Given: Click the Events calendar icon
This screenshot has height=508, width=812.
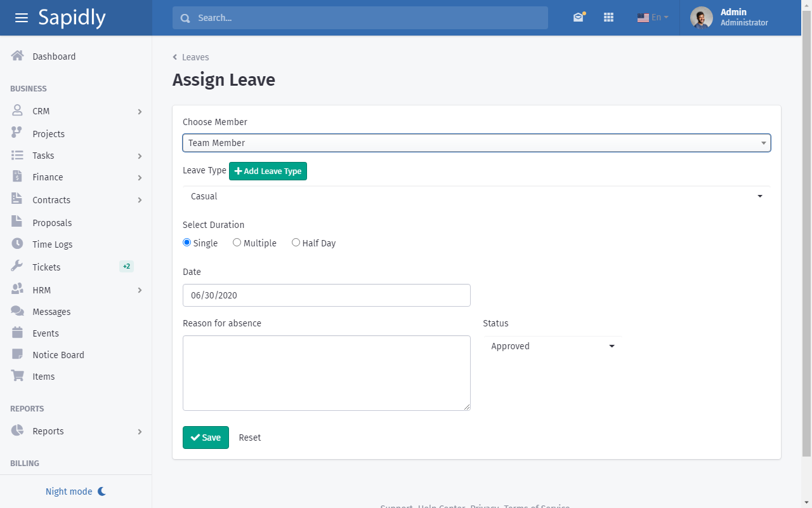Looking at the screenshot, I should tap(18, 333).
